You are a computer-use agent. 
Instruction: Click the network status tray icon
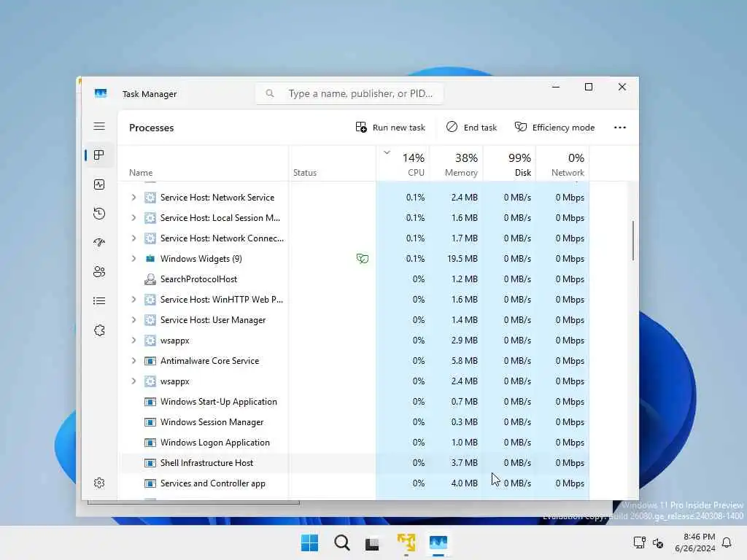pos(639,542)
